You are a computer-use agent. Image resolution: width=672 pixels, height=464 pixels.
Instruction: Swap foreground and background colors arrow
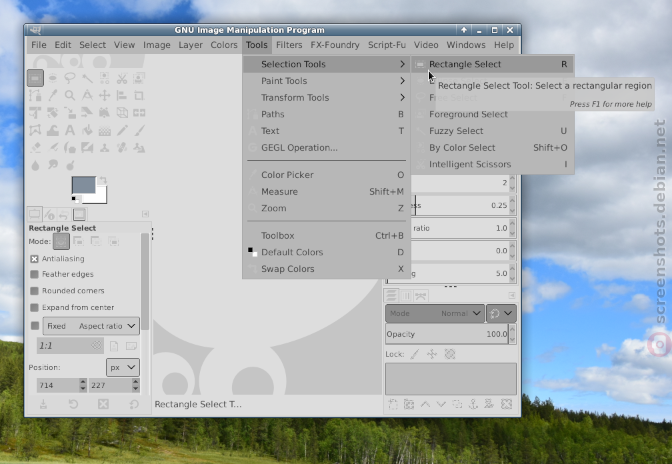(103, 180)
